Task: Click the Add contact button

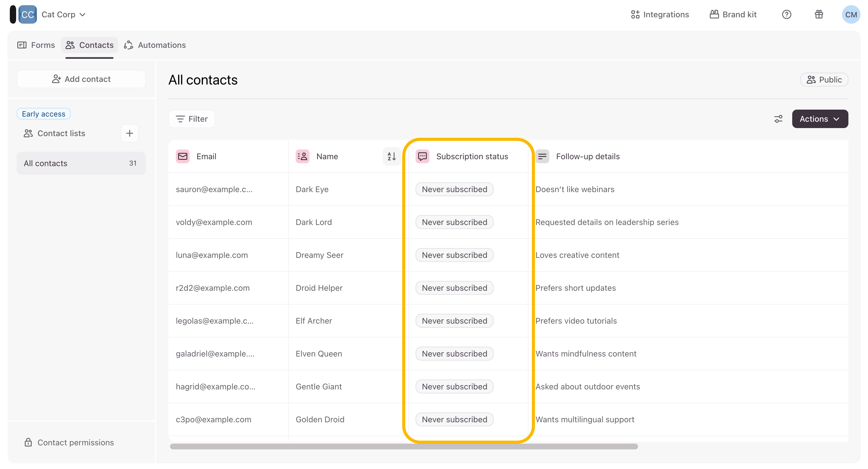Action: pyautogui.click(x=81, y=79)
